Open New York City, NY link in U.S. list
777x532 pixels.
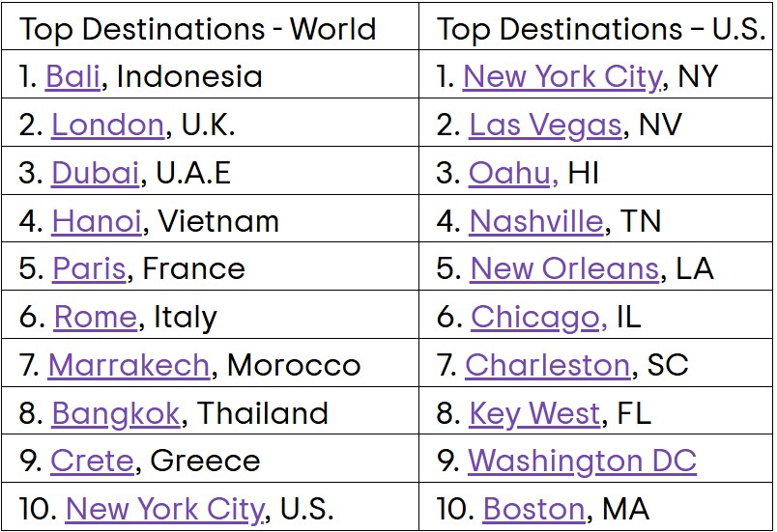562,77
